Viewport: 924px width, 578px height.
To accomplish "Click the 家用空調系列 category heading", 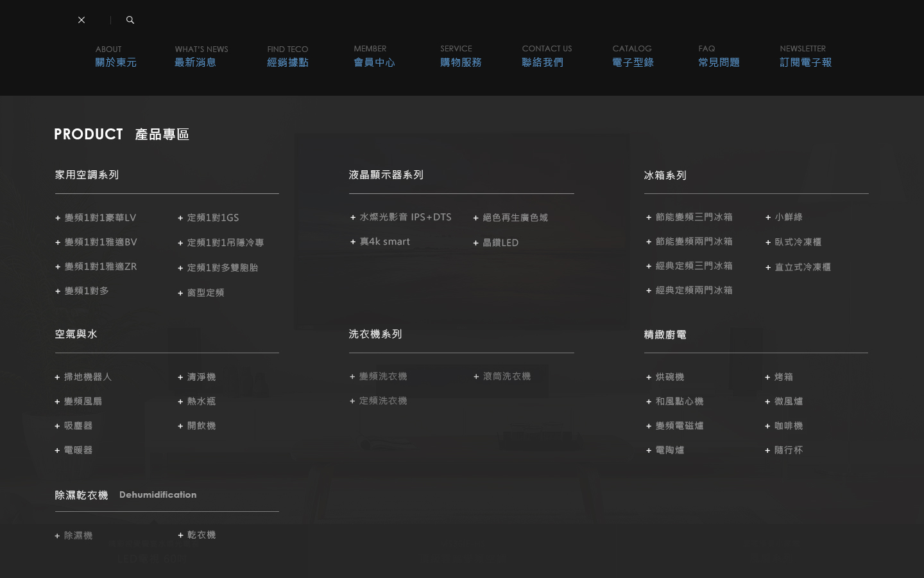I will tap(87, 175).
